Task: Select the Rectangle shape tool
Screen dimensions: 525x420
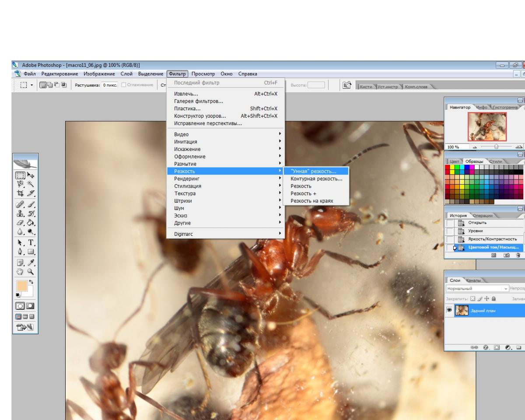Action: click(31, 252)
